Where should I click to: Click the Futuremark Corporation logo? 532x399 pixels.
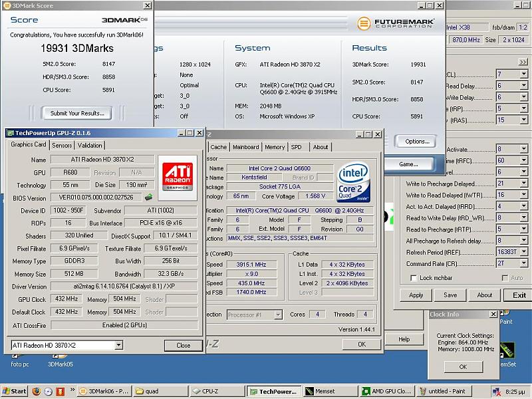coord(396,23)
